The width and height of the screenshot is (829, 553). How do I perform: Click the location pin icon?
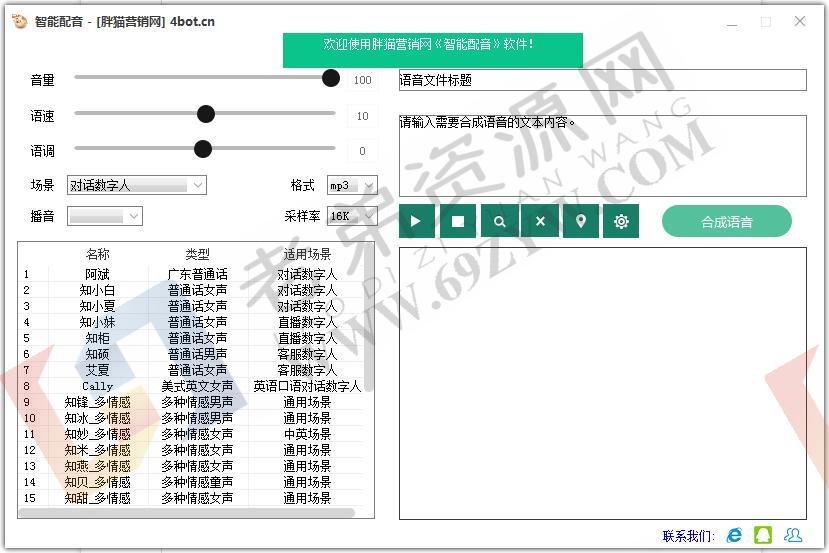[x=581, y=221]
